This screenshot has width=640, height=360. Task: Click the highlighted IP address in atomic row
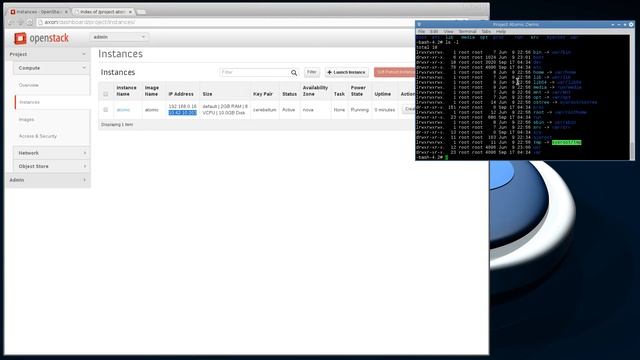182,113
